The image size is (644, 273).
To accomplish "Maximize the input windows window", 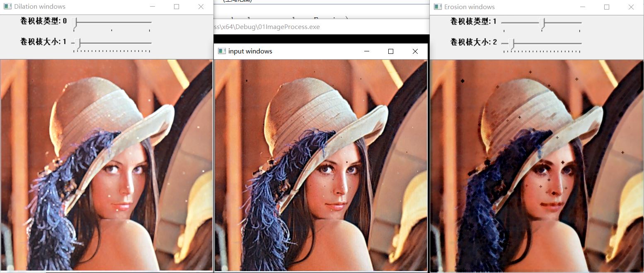I will click(x=390, y=51).
